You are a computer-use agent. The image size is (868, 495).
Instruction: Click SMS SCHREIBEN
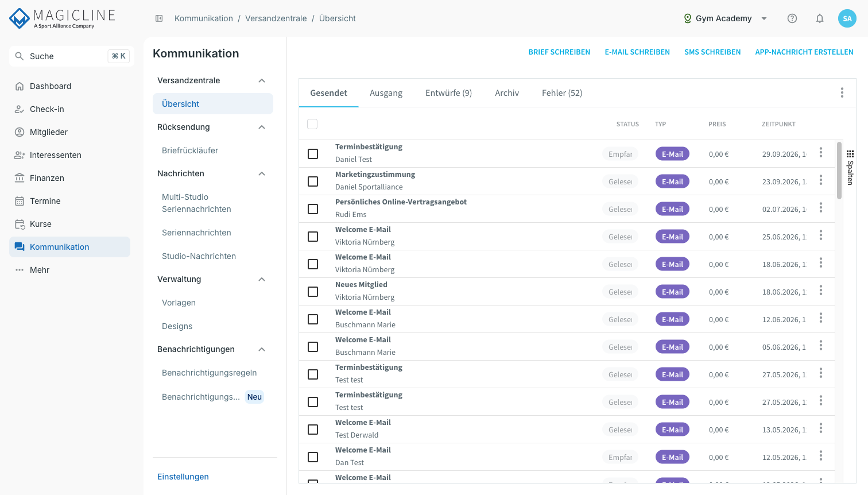[x=712, y=52]
